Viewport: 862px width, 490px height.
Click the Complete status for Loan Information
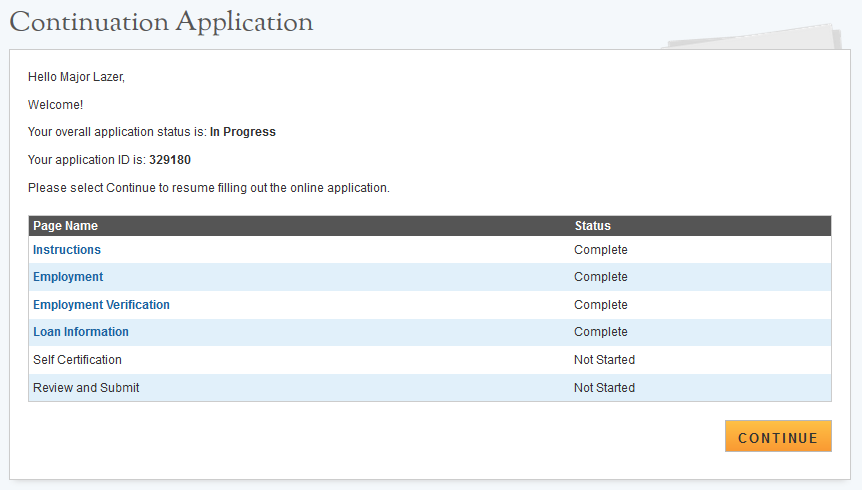point(601,332)
